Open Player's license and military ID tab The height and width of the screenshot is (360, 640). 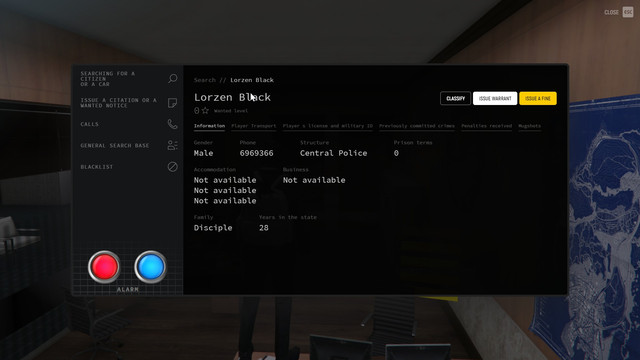tap(328, 126)
